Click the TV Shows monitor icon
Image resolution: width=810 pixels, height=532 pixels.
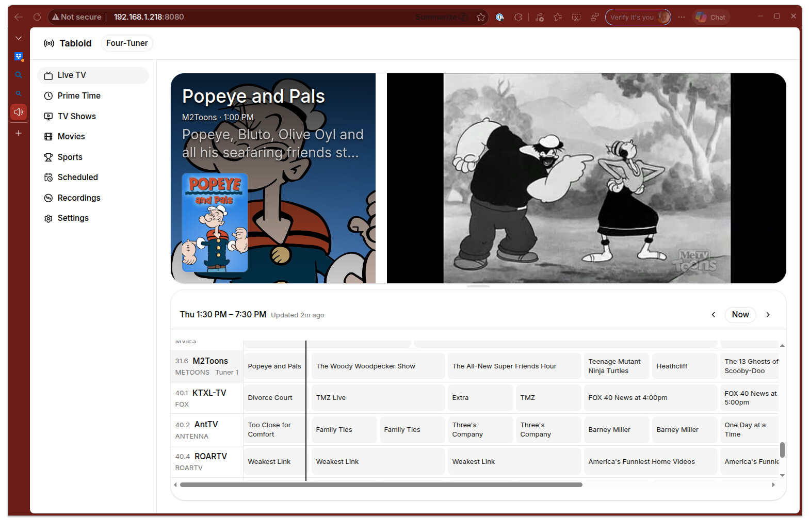pyautogui.click(x=48, y=117)
